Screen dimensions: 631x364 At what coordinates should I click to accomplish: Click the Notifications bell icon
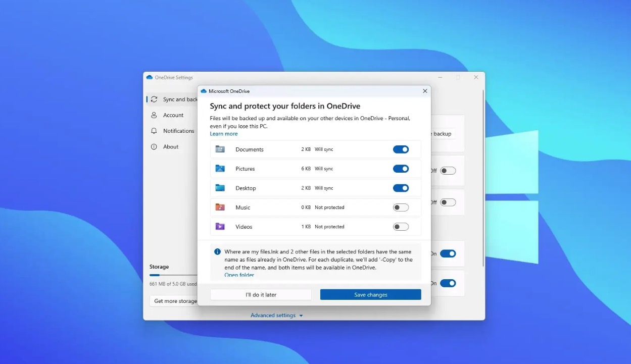tap(154, 131)
